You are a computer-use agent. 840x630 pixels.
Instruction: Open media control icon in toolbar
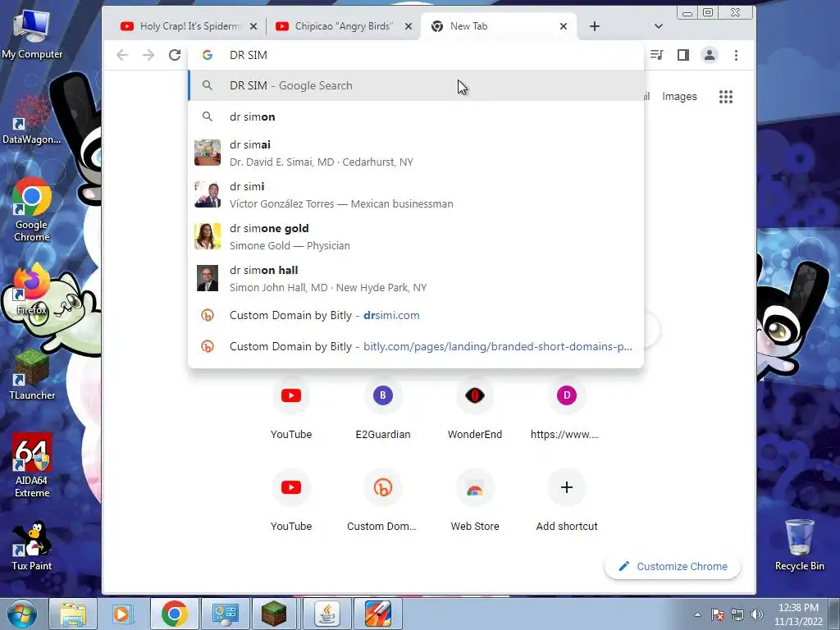click(656, 55)
